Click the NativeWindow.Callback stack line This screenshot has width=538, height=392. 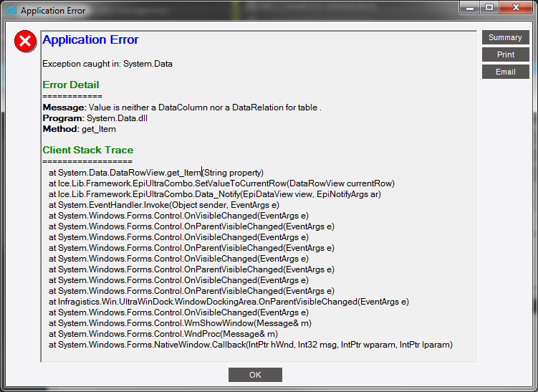(x=251, y=345)
